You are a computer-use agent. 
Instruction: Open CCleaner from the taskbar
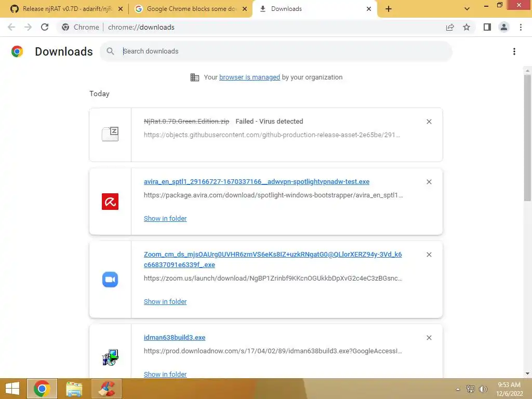[107, 389]
